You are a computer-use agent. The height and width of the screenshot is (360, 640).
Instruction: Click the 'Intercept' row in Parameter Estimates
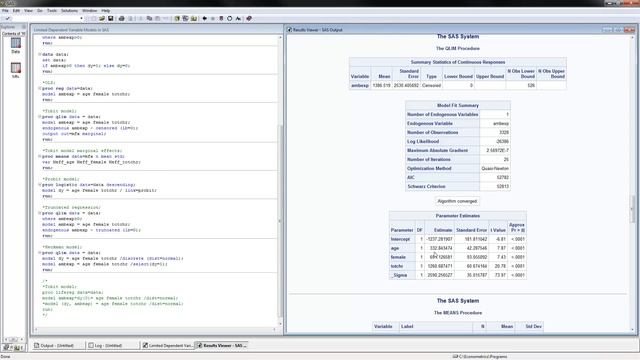pyautogui.click(x=458, y=239)
